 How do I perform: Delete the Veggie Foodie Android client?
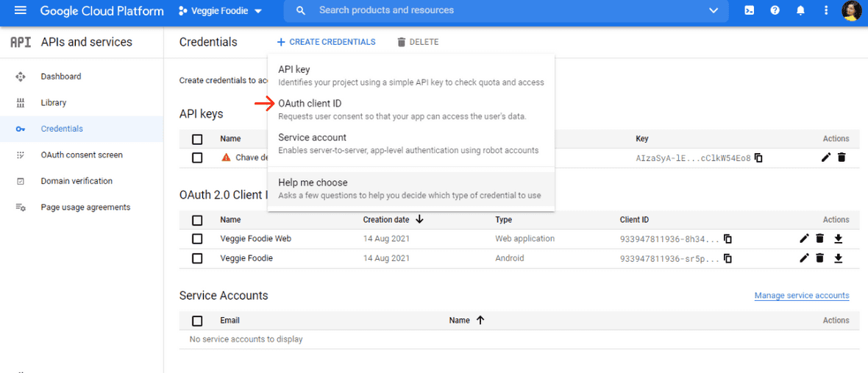click(820, 258)
